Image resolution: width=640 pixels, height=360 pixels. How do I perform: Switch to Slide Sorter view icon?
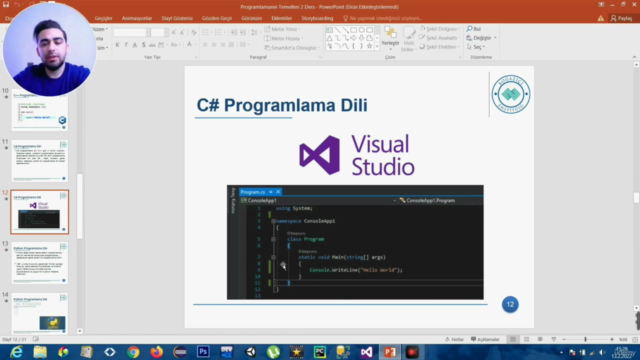(x=527, y=339)
